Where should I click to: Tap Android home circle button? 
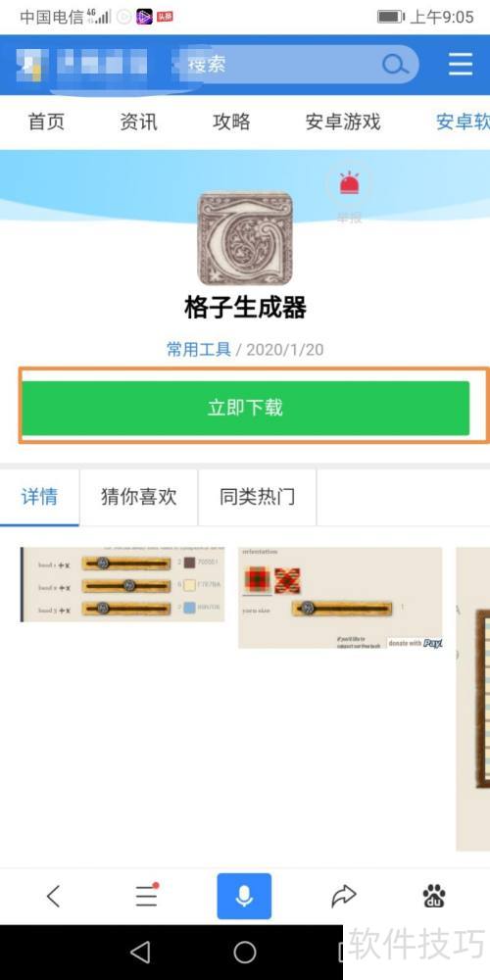pos(245,953)
